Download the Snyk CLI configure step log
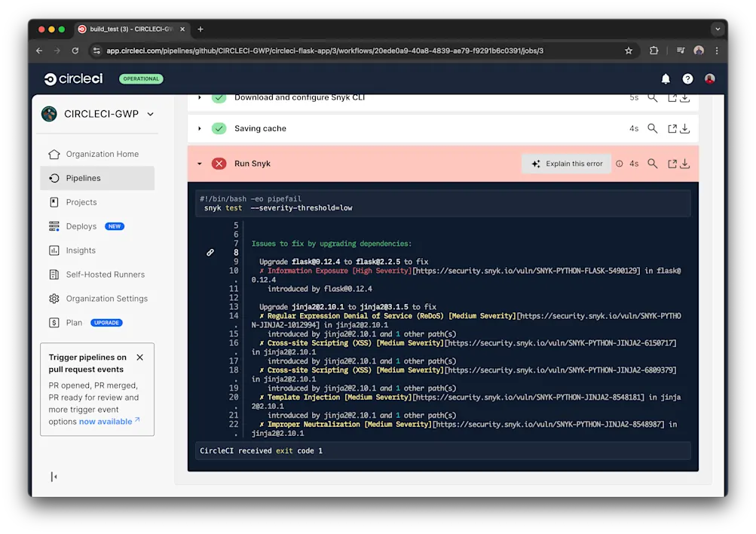756x534 pixels. (x=685, y=98)
